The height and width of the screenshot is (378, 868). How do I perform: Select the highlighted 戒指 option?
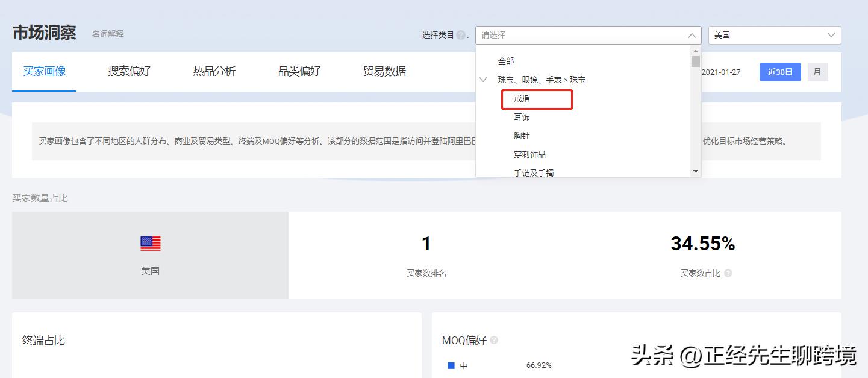(522, 99)
